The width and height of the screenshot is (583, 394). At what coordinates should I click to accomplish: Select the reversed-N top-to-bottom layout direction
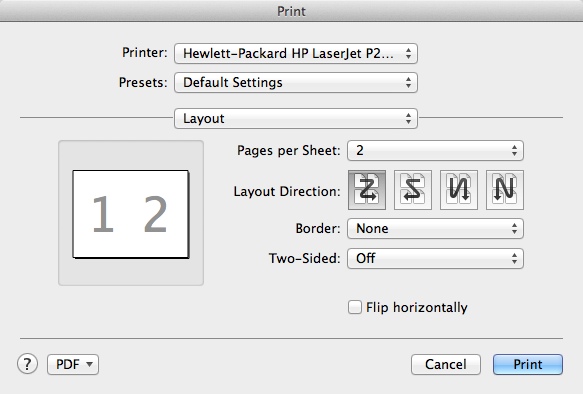(x=459, y=190)
